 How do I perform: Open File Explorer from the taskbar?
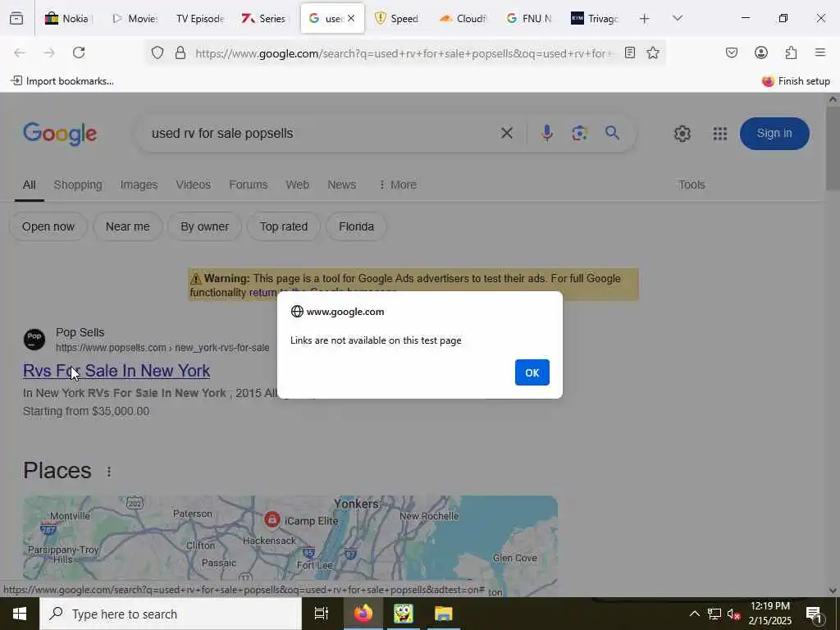point(444,614)
